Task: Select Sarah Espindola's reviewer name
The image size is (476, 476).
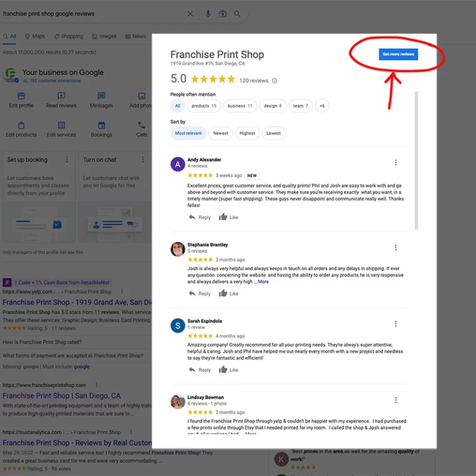Action: (x=205, y=321)
